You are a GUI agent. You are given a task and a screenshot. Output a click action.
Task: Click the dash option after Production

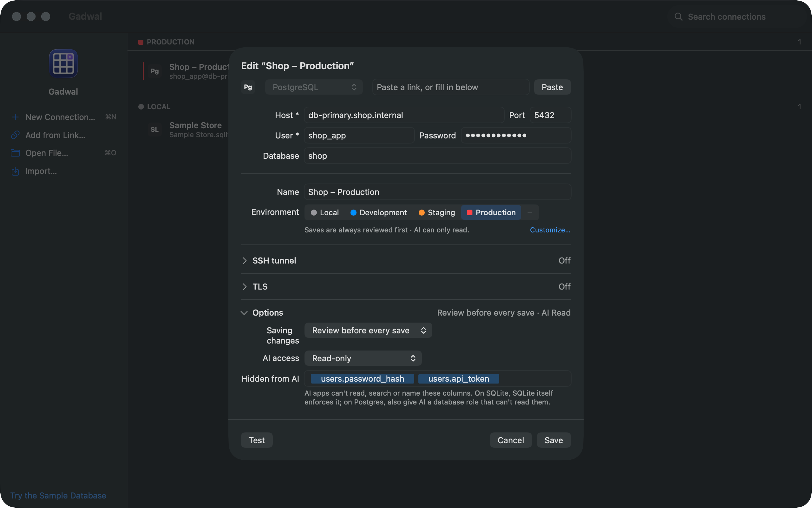pyautogui.click(x=530, y=212)
